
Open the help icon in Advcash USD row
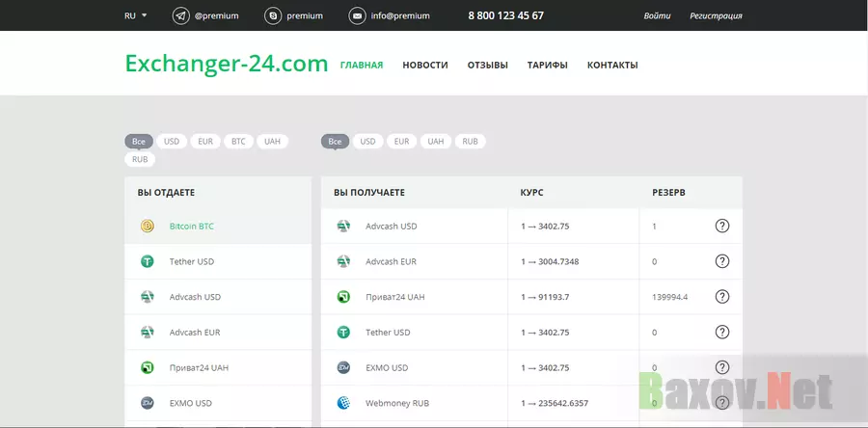click(721, 226)
